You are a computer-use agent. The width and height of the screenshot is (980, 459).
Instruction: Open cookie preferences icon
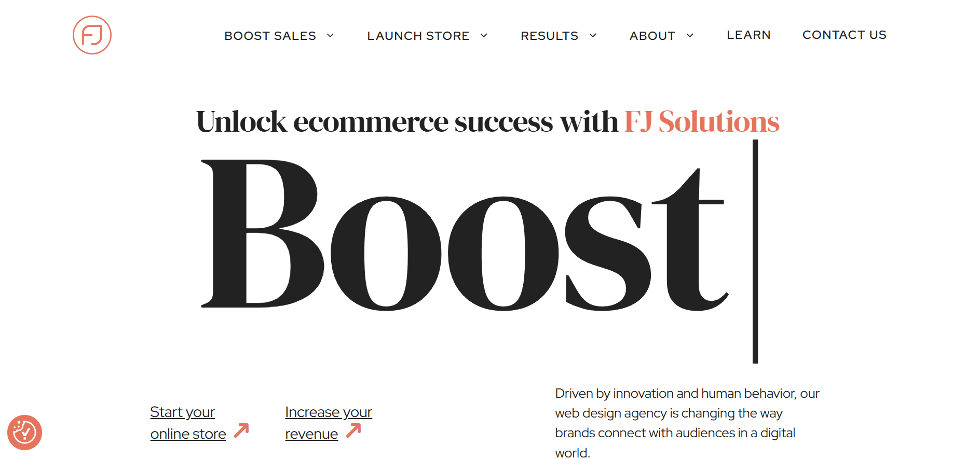tap(24, 432)
